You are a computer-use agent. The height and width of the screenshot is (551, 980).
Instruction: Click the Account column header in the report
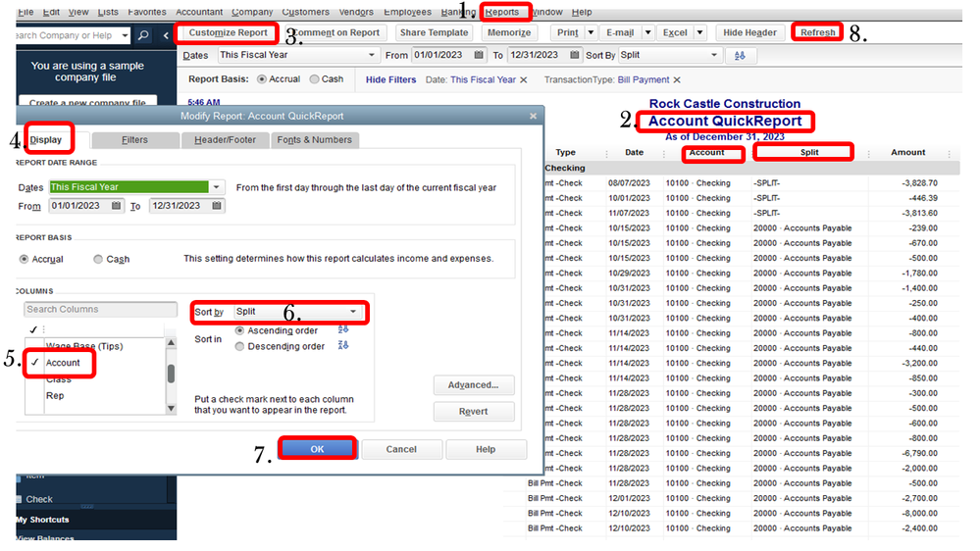tap(706, 152)
